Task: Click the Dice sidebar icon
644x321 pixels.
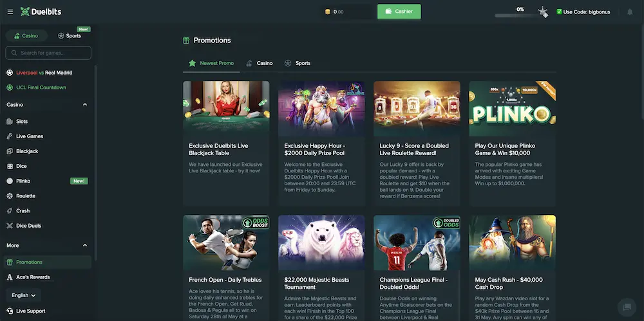Action: click(10, 166)
